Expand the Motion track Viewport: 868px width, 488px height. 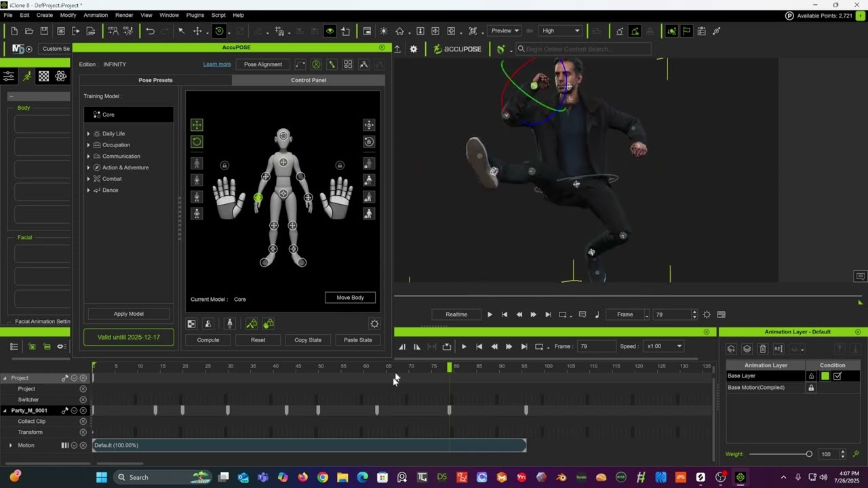pos(10,445)
